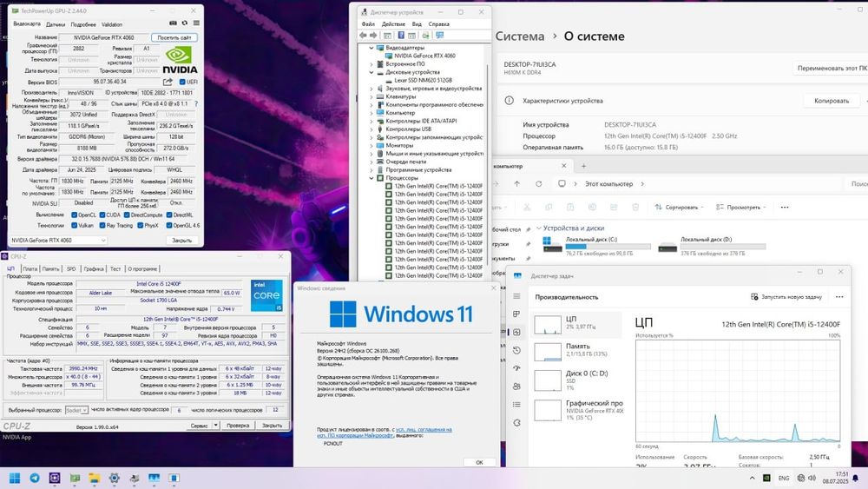868x489 pixels.
Task: Click the Explorer up-arrow navigation icon
Action: (516, 184)
